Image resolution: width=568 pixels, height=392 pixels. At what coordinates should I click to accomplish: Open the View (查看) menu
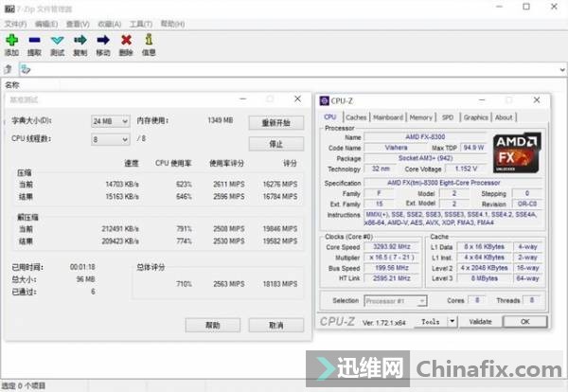78,24
